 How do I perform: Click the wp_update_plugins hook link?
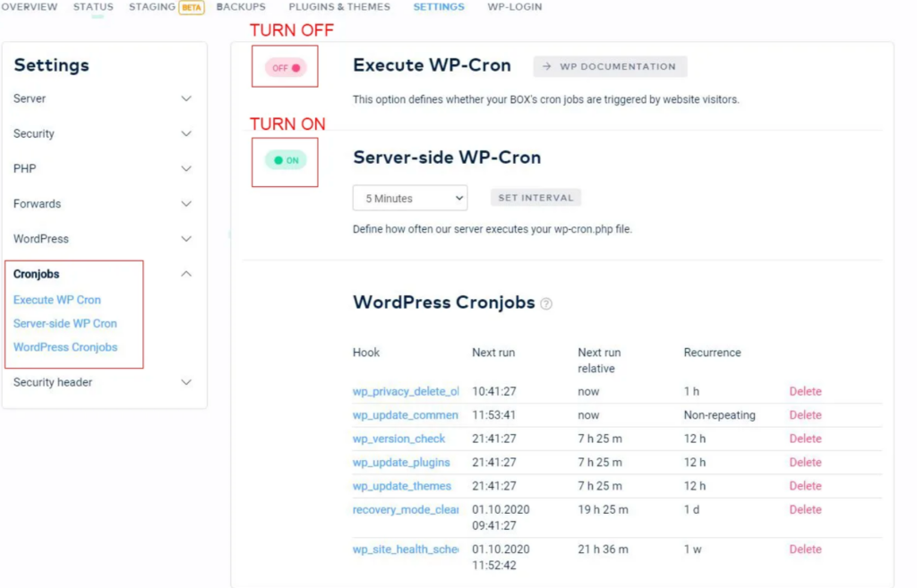pyautogui.click(x=401, y=463)
